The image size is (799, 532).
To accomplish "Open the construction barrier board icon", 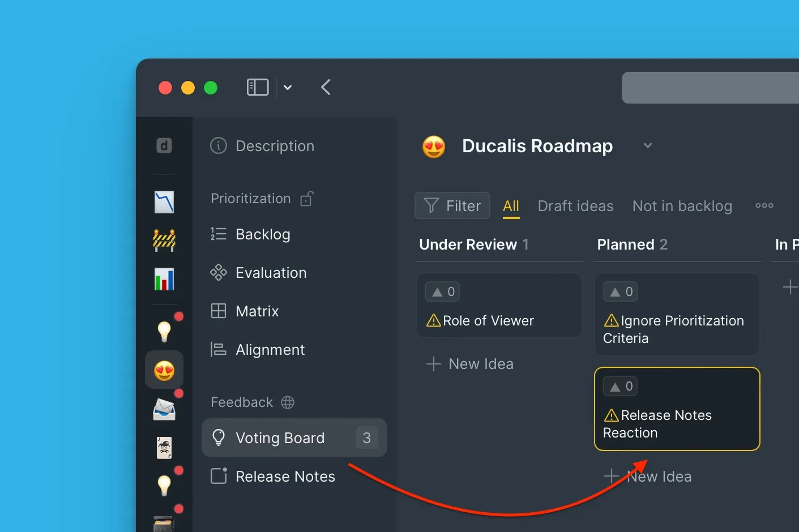I will (x=164, y=241).
